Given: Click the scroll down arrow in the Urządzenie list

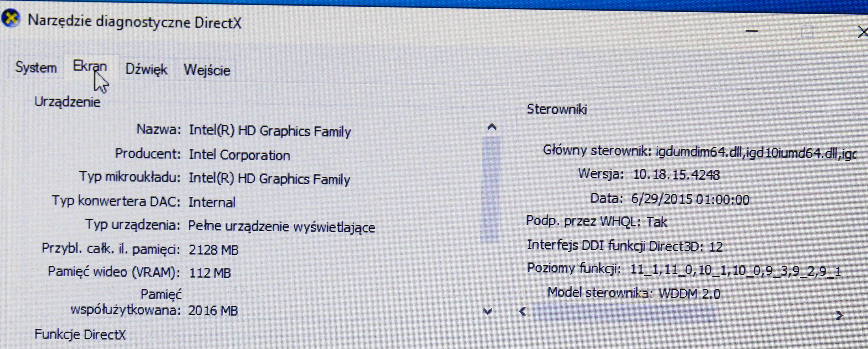Looking at the screenshot, I should pyautogui.click(x=488, y=311).
